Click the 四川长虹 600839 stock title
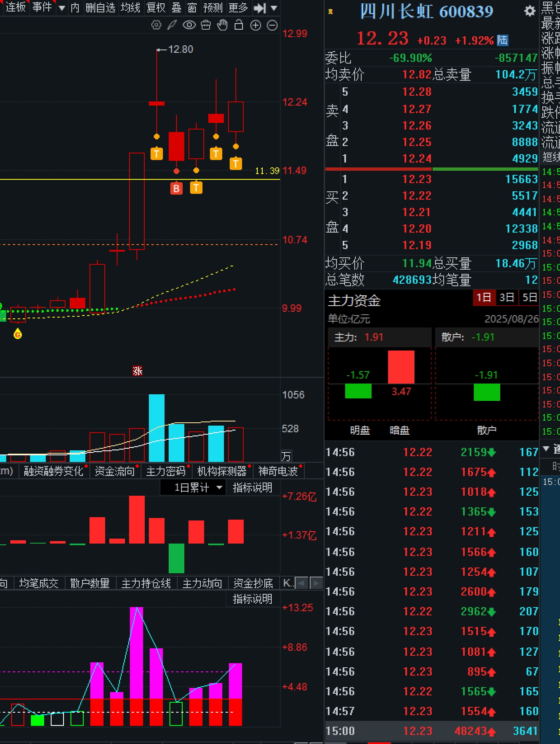The width and height of the screenshot is (560, 744). click(x=426, y=11)
